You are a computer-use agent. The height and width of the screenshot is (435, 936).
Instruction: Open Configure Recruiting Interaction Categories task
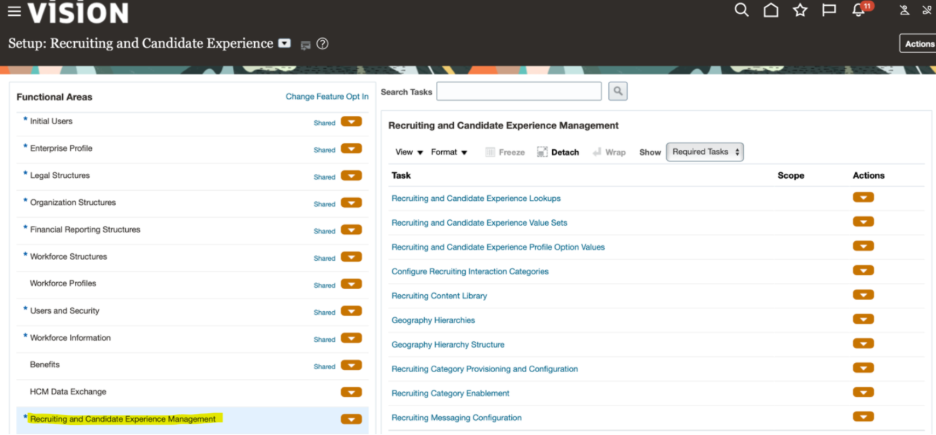coord(470,272)
